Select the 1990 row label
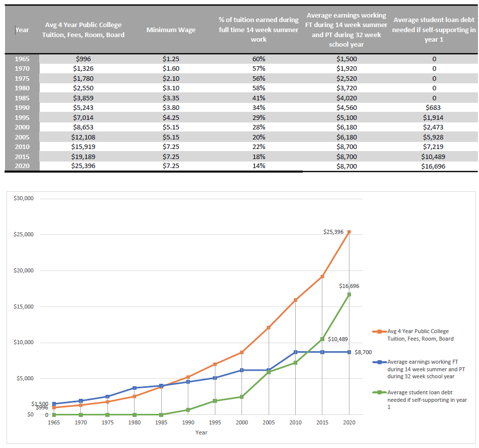 (x=22, y=108)
